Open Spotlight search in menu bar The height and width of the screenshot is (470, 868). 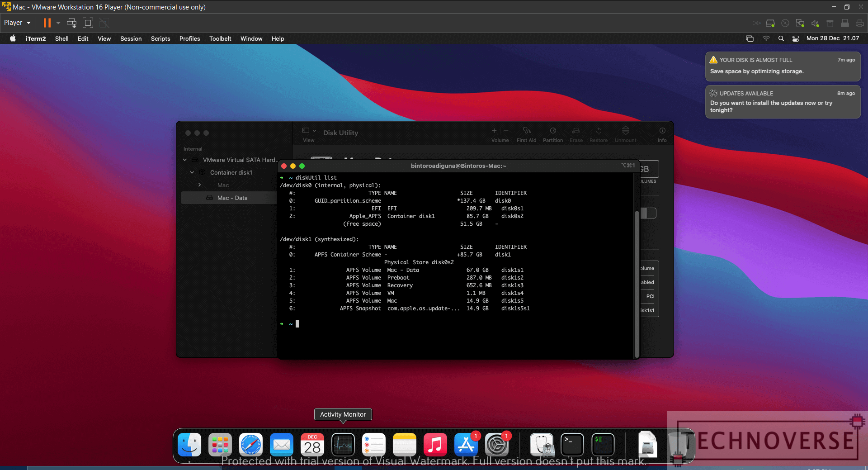pyautogui.click(x=781, y=38)
